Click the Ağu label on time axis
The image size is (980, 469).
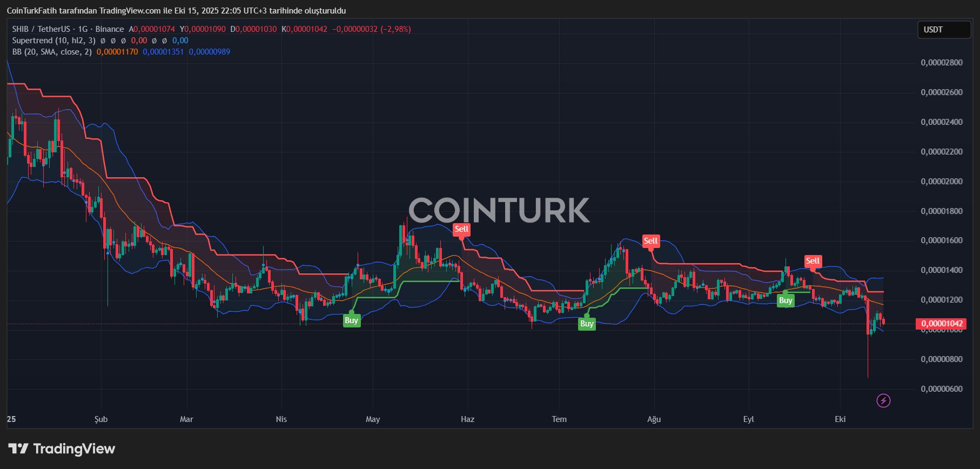(x=654, y=419)
